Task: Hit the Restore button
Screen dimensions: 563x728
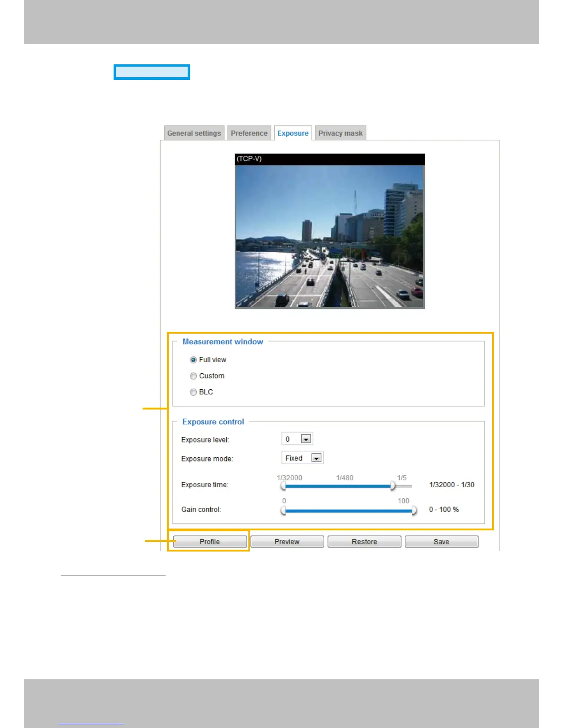Action: (364, 542)
